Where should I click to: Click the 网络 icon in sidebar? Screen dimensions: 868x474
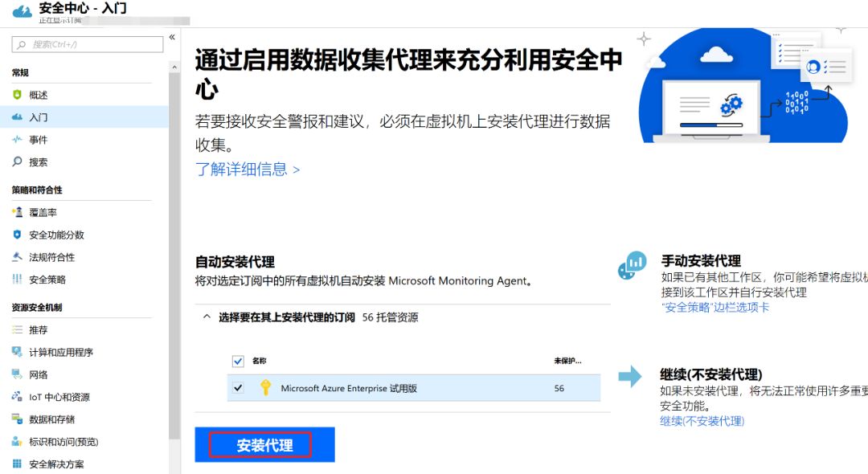(17, 374)
